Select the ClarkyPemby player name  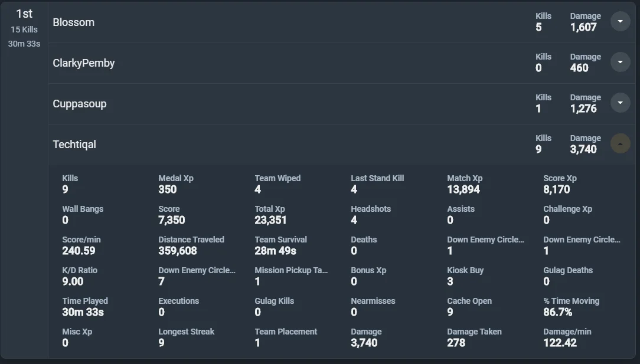[x=84, y=63]
